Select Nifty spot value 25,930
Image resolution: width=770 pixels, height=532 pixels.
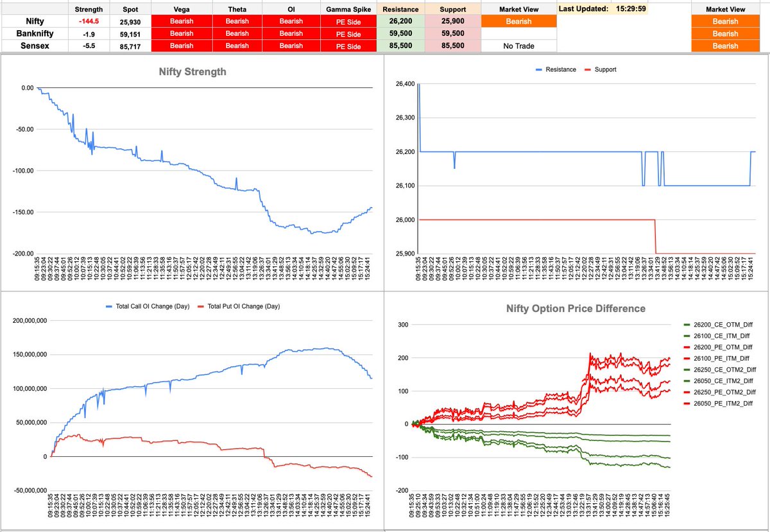(130, 21)
